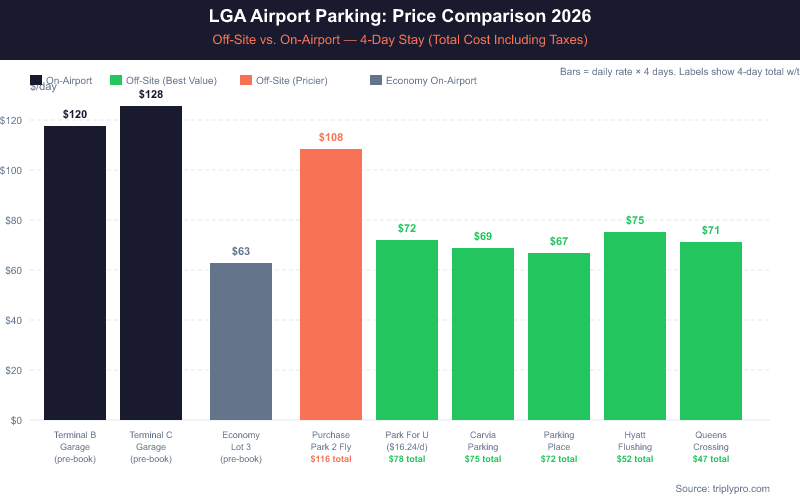The height and width of the screenshot is (500, 800).
Task: Click the black On-Airport legend swatch
Action: tap(36, 80)
